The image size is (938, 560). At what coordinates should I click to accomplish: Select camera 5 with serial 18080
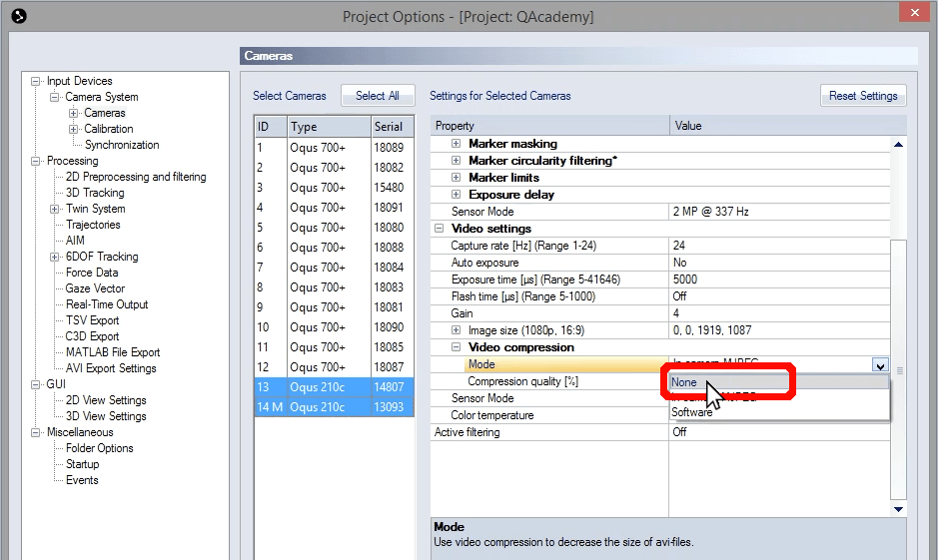334,228
